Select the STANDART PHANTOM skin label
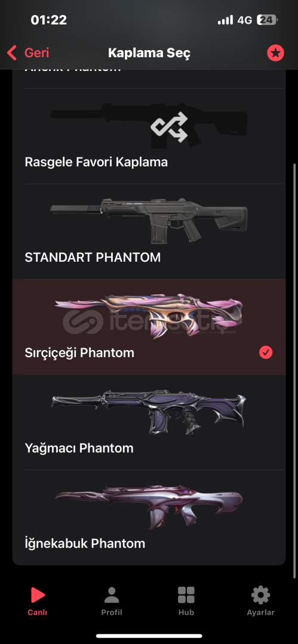 93,258
